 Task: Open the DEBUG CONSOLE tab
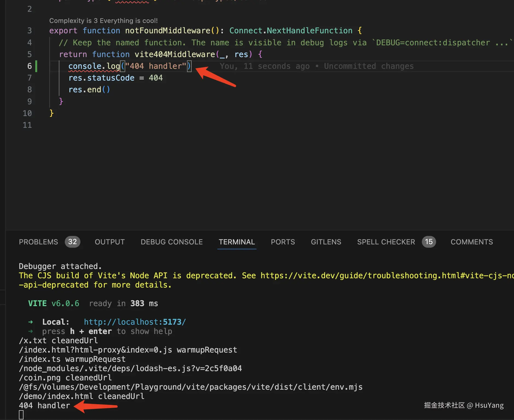pyautogui.click(x=172, y=242)
